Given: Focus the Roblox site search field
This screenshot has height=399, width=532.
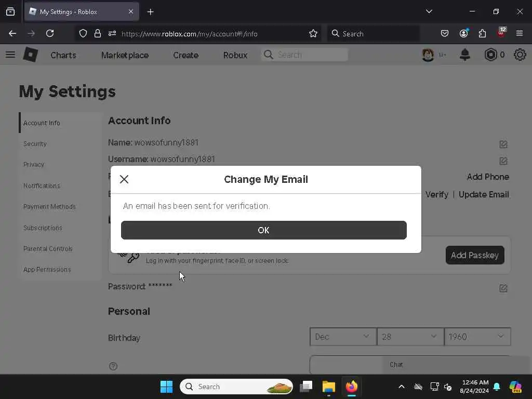Looking at the screenshot, I should pos(304,55).
